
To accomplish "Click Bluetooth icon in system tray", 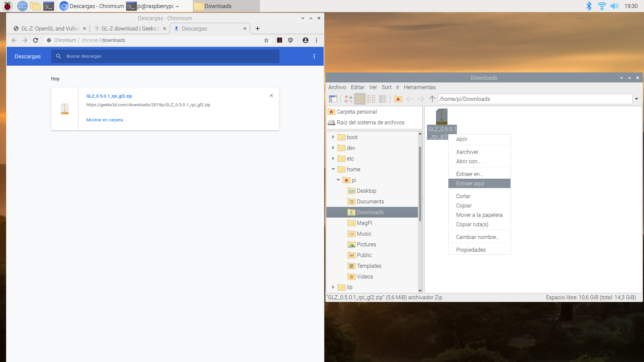I will (x=589, y=6).
